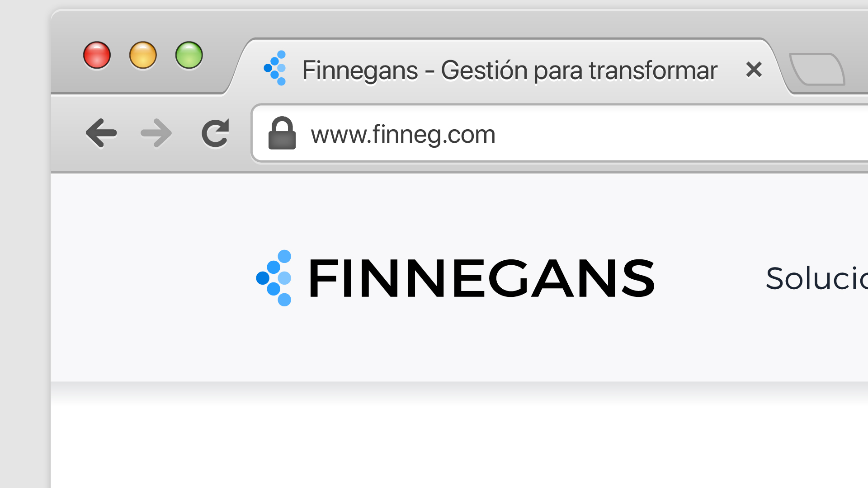Click the yellow minimize window button
Image resolution: width=868 pixels, height=488 pixels.
[x=143, y=55]
